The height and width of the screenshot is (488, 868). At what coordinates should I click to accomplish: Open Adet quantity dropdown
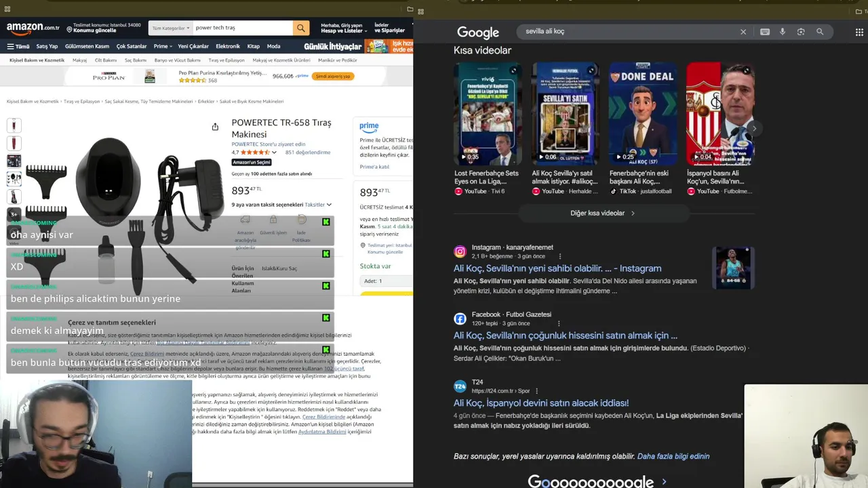(x=386, y=281)
